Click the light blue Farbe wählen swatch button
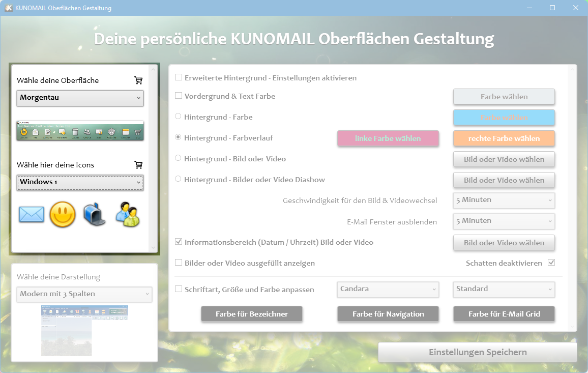Screen dimensions: 588x373 (x=504, y=118)
